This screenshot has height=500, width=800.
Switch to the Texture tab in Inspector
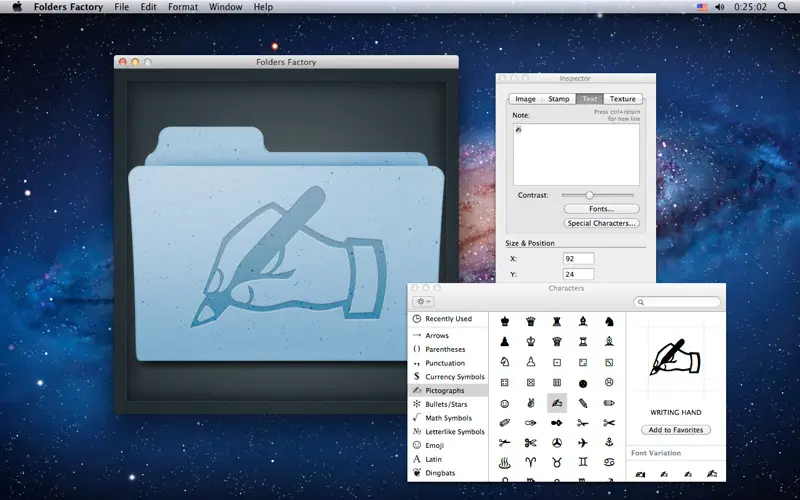click(x=622, y=99)
